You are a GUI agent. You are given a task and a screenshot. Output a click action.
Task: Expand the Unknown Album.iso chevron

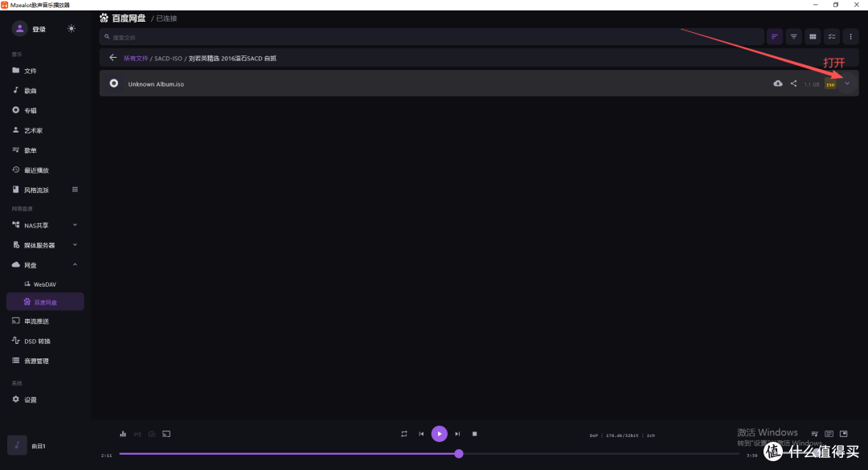coord(847,84)
